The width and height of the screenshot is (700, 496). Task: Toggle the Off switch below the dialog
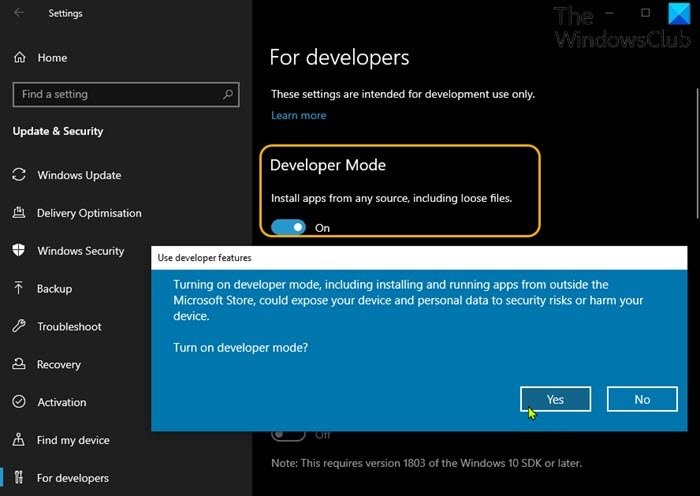[x=288, y=435]
